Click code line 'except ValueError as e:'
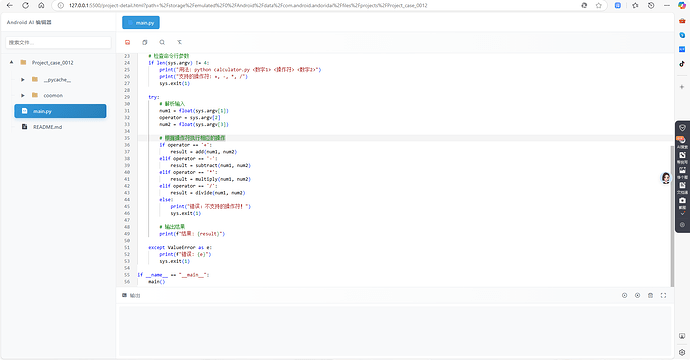Viewport: 690px width, 360px height. (180, 247)
